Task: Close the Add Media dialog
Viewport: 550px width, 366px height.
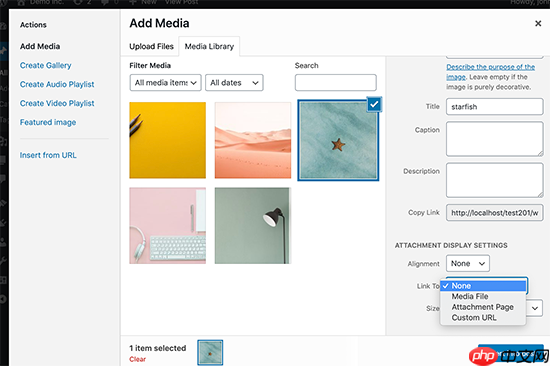Action: [x=538, y=24]
